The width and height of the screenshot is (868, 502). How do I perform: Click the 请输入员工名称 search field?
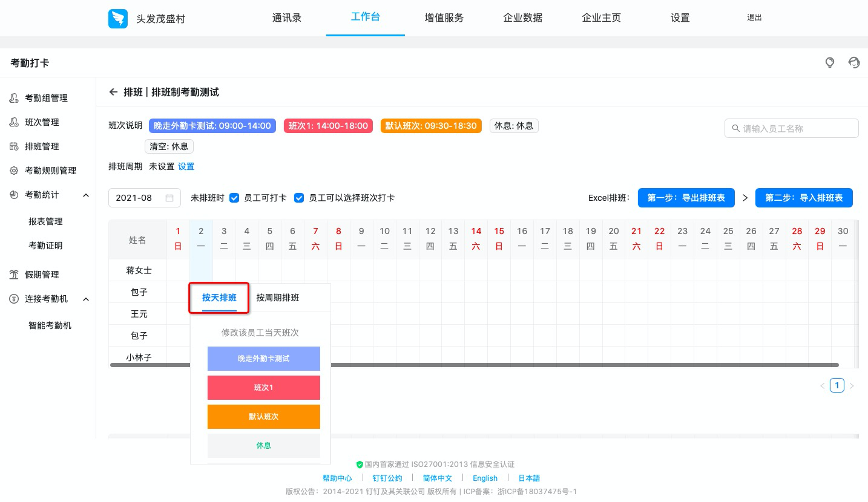coord(792,128)
